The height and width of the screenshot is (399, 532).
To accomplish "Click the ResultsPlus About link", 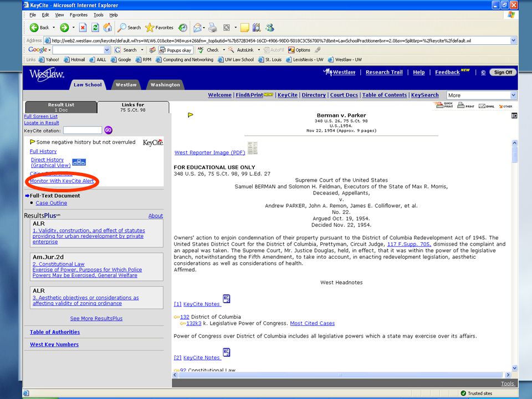I will pos(155,216).
